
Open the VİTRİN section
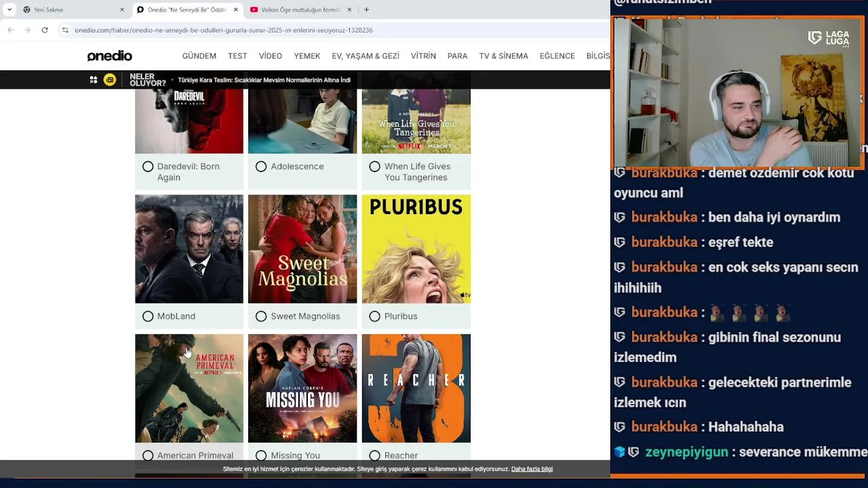(x=423, y=56)
